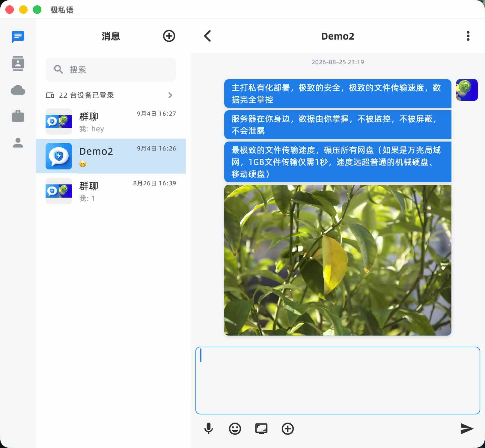Minimize the window with yellow button
Image resolution: width=485 pixels, height=448 pixels.
click(23, 10)
